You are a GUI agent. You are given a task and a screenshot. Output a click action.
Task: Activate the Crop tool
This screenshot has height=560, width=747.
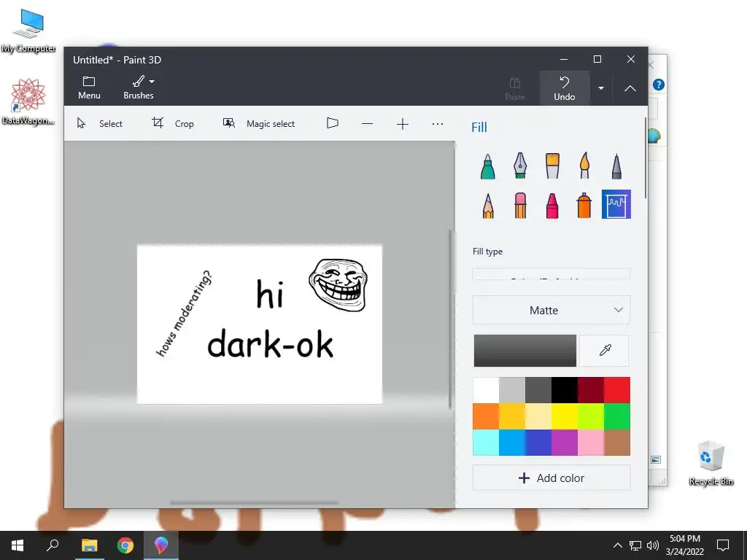click(x=173, y=124)
